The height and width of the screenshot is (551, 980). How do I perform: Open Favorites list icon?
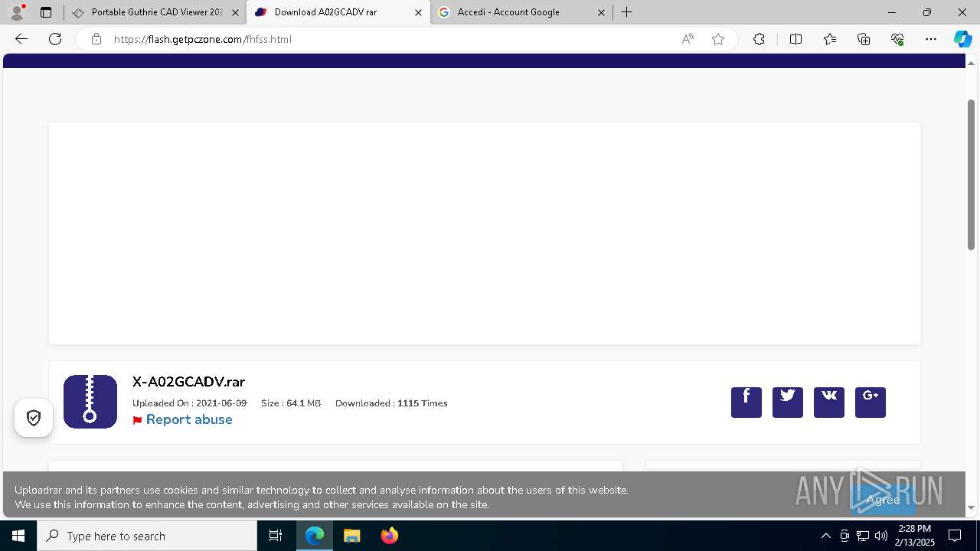coord(830,39)
